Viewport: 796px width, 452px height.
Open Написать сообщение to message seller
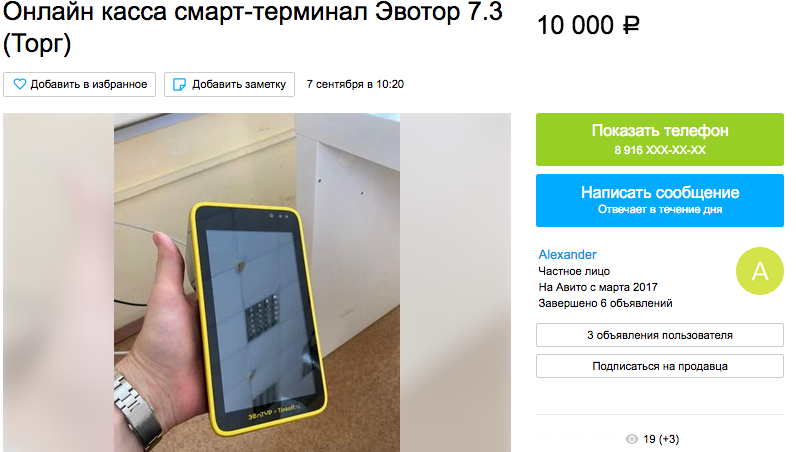659,200
